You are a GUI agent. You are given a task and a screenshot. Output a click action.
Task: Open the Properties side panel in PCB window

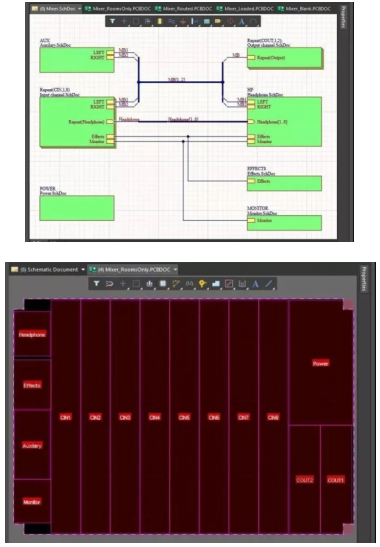(364, 278)
